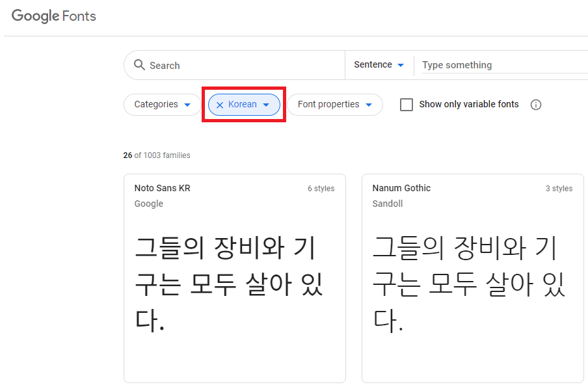This screenshot has height=387, width=588.
Task: Expand the Categories filter dropdown
Action: [163, 105]
